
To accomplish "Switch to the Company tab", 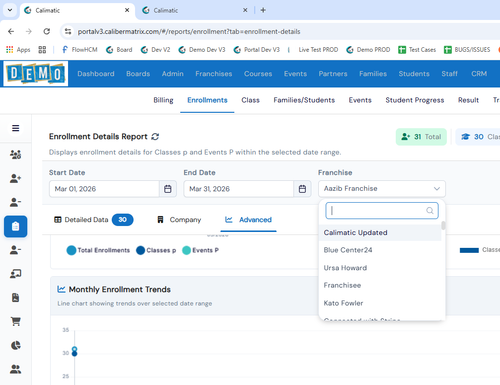I will (x=179, y=220).
